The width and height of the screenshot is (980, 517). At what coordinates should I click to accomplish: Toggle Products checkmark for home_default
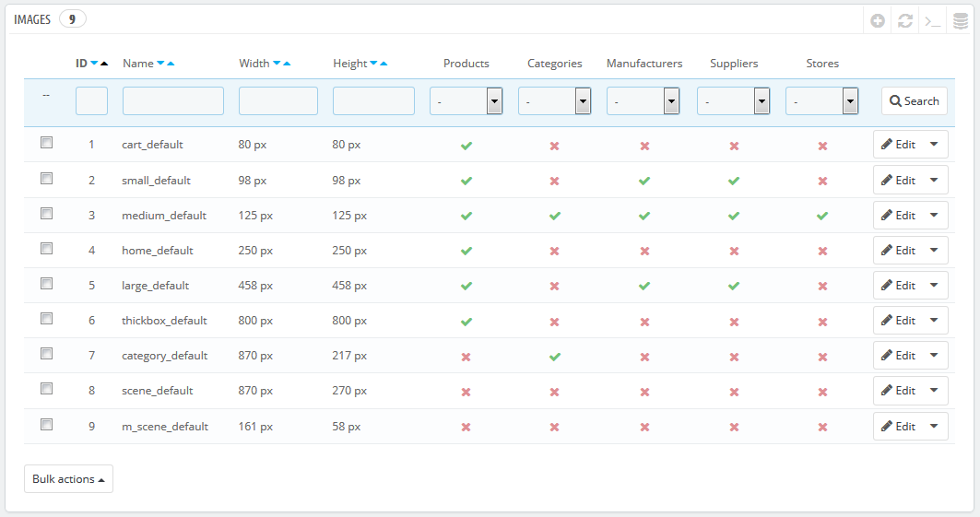[466, 251]
